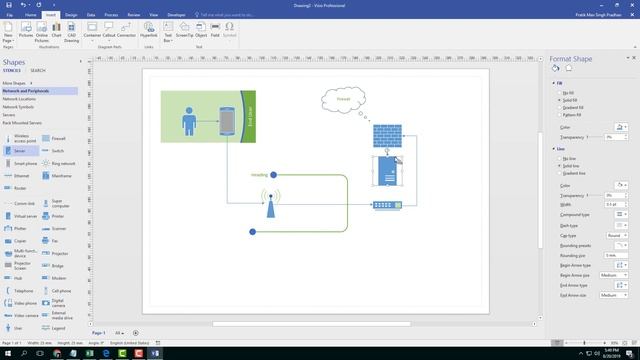This screenshot has width=640, height=360.
Task: Click the Online Pictures icon
Action: tap(42, 32)
